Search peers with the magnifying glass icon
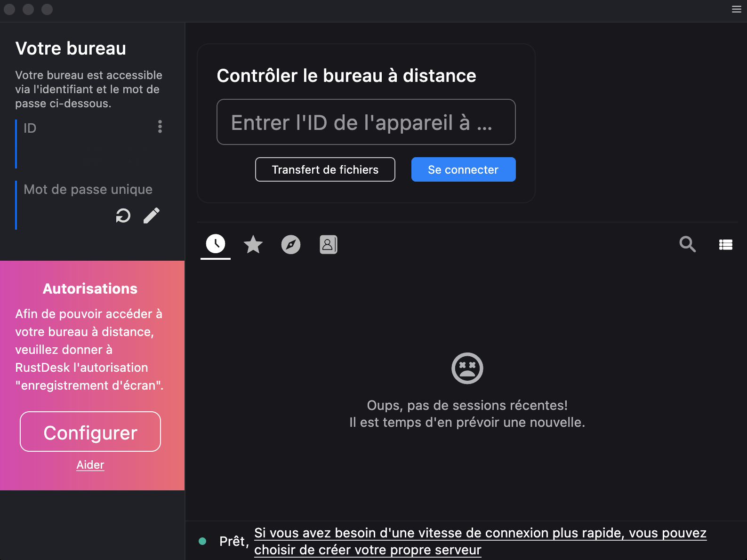Screen dimensions: 747x560 [x=687, y=244]
